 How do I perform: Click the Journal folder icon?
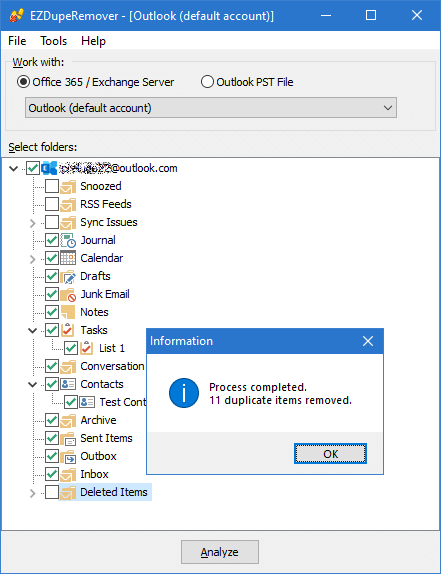68,240
